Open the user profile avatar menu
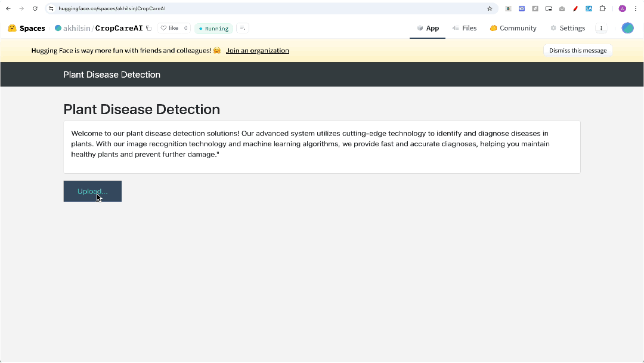Image resolution: width=644 pixels, height=363 pixels. [627, 28]
